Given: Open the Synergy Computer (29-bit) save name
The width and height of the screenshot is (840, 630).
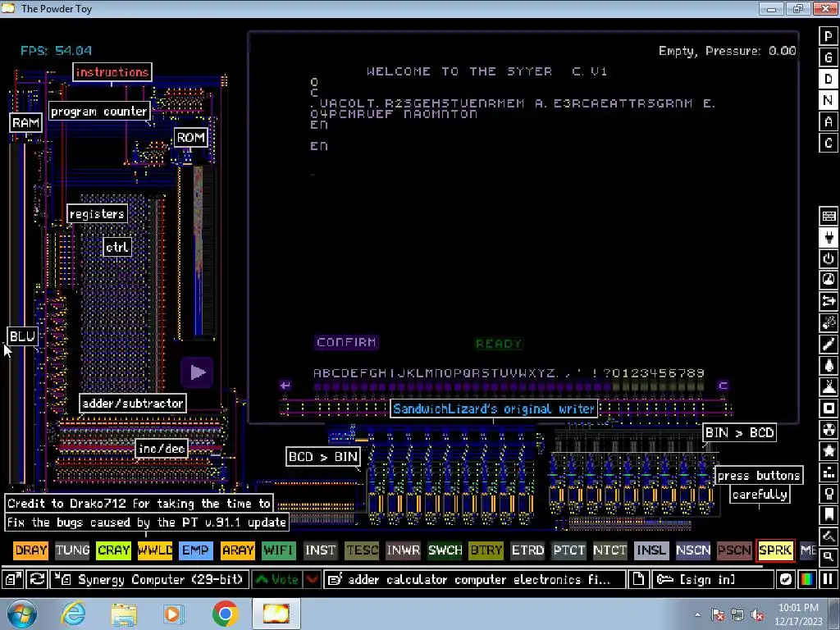Looking at the screenshot, I should point(149,579).
